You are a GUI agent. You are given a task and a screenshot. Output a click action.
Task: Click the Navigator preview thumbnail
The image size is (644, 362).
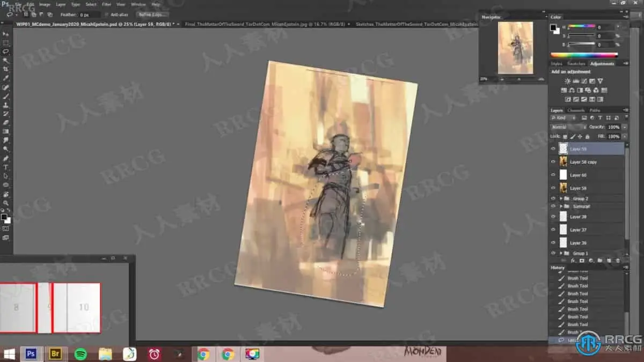[x=515, y=48]
